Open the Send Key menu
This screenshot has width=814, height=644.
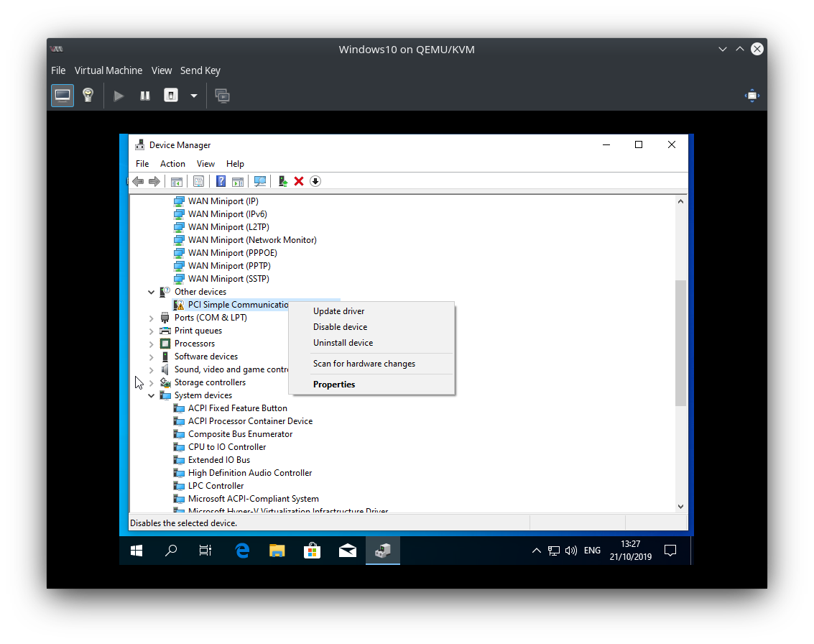tap(200, 70)
